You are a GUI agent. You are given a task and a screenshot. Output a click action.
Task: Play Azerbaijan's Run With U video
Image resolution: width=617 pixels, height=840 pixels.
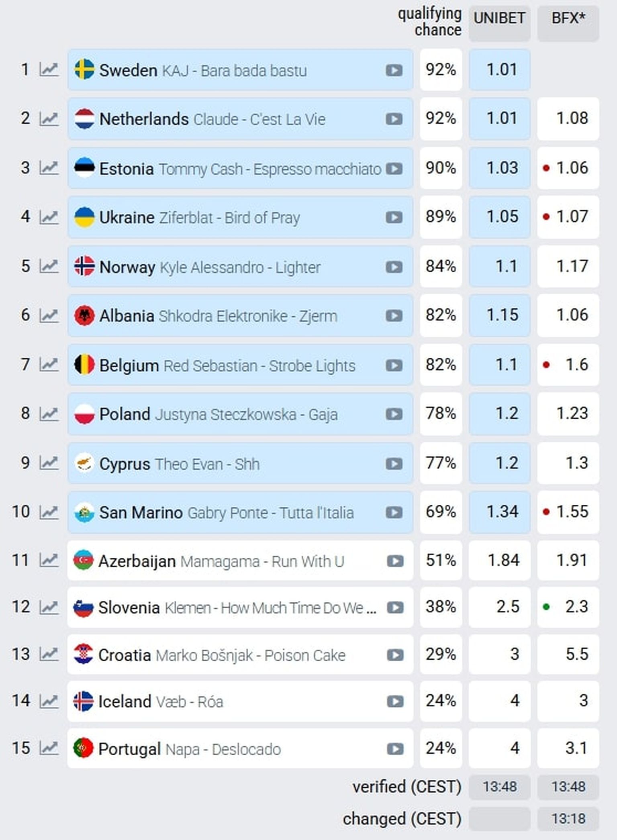(x=395, y=561)
